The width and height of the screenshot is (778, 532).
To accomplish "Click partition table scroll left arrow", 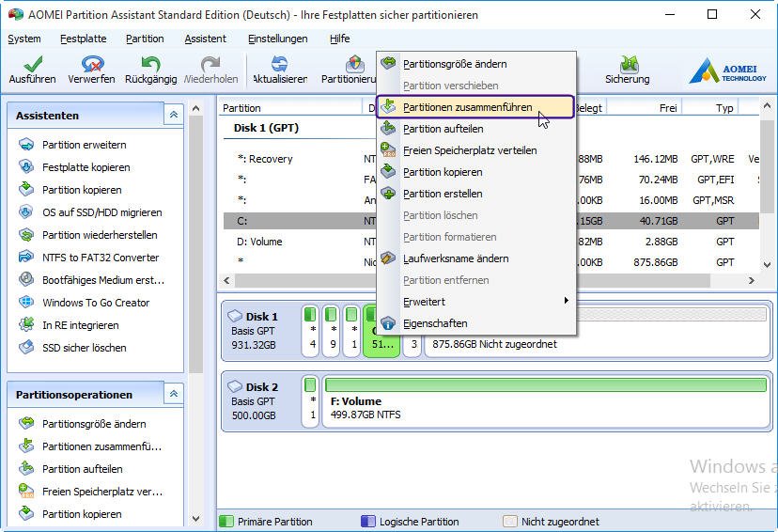I will pos(226,280).
